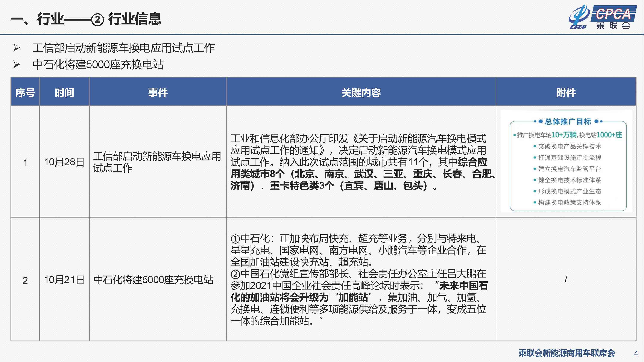Click the page number 4
The height and width of the screenshot is (362, 644).
point(636,353)
